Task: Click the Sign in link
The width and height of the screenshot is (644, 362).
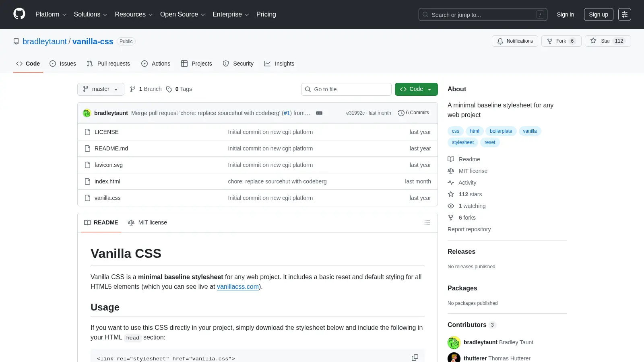Action: point(566,14)
